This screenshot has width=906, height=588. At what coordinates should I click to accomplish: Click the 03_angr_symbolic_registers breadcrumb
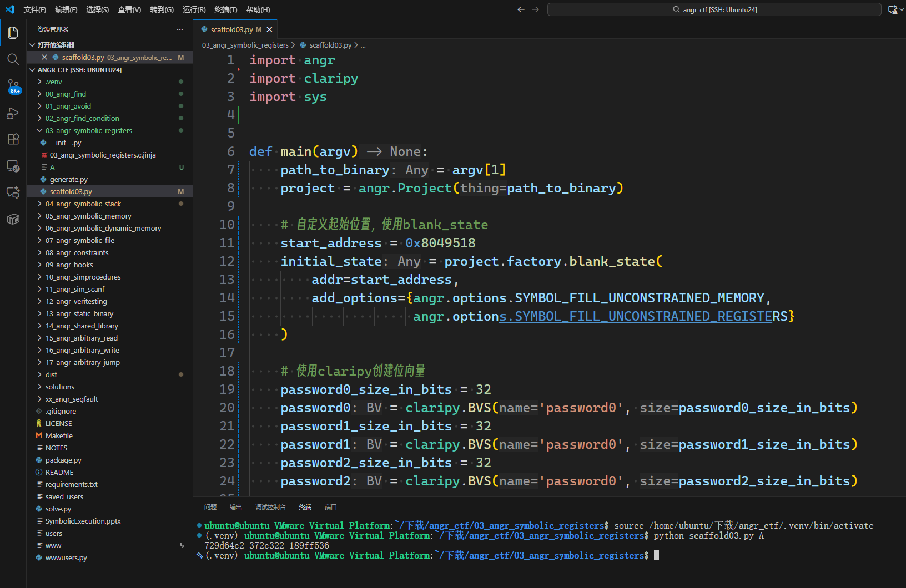pos(245,45)
